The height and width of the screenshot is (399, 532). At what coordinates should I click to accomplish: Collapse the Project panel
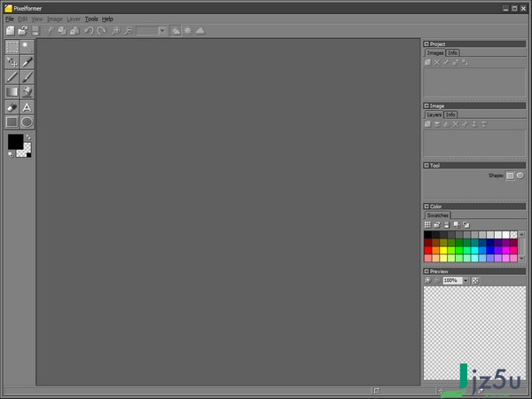(426, 43)
